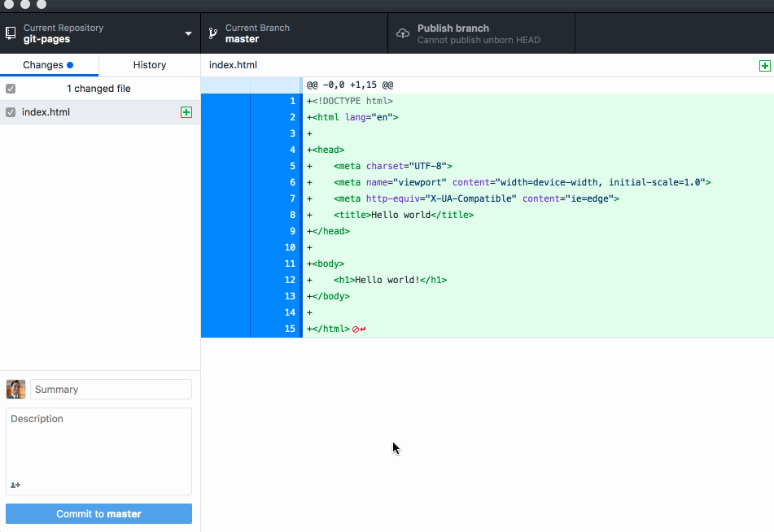The height and width of the screenshot is (532, 774).
Task: Click the green plus status icon beside index.html
Action: (186, 112)
